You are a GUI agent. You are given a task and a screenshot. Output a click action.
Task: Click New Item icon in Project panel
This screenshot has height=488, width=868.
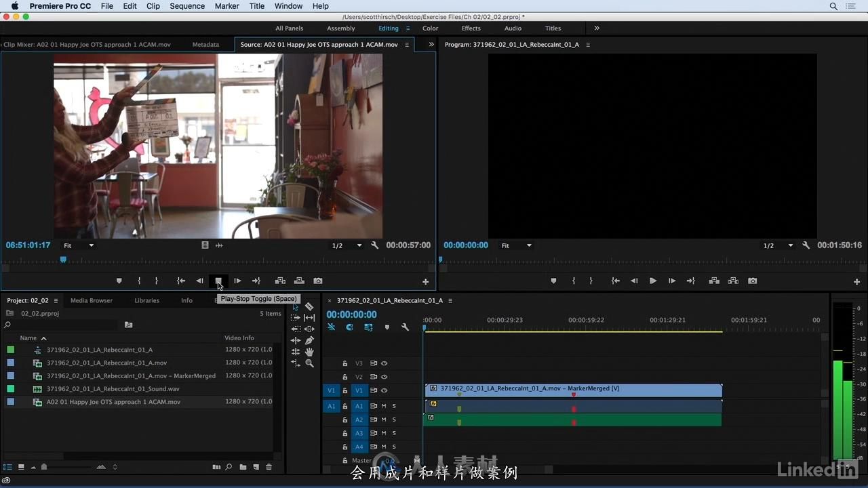(x=256, y=467)
